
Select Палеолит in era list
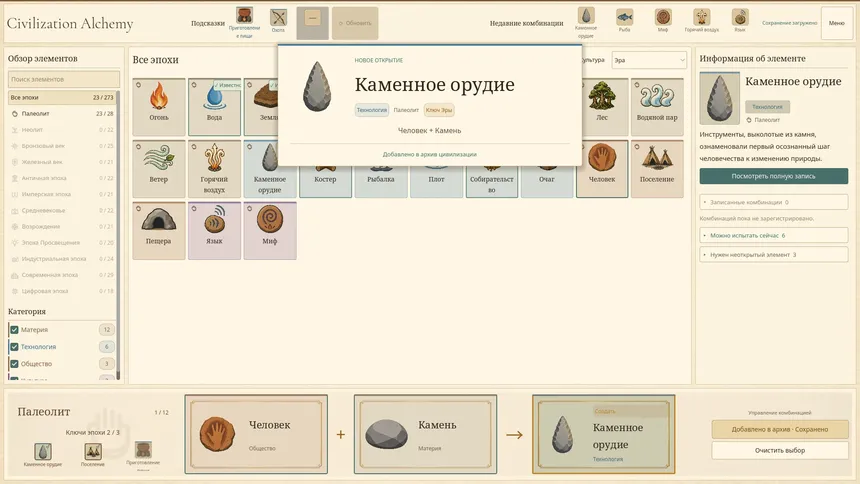[x=62, y=114]
